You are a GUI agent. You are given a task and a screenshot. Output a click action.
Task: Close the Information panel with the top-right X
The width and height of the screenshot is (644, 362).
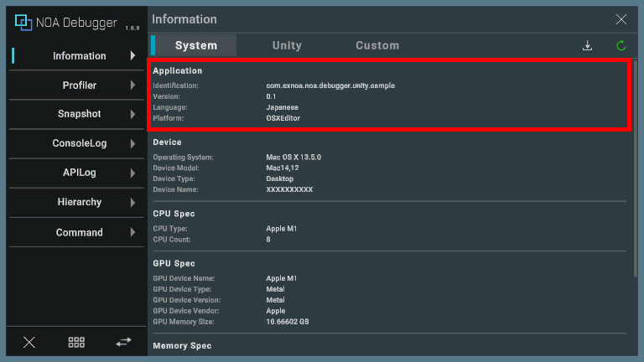pyautogui.click(x=621, y=19)
